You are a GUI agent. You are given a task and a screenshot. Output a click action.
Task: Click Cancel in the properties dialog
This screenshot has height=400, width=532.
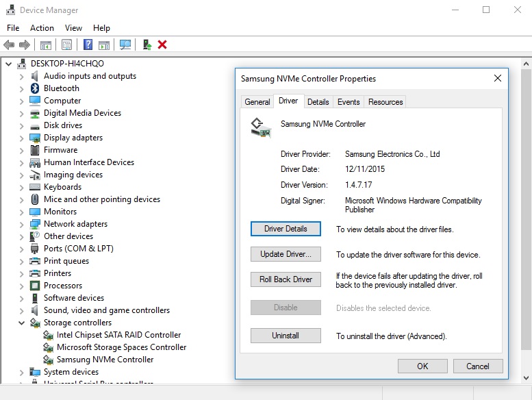[478, 366]
